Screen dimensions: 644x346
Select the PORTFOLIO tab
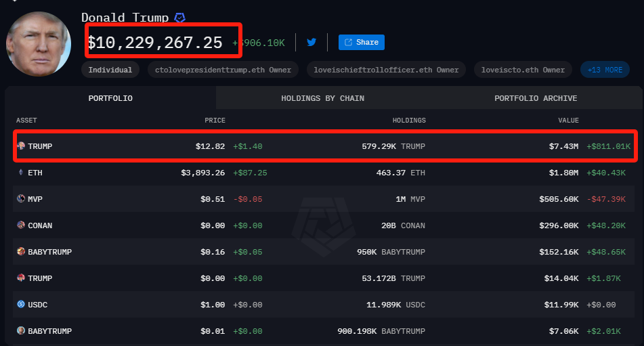110,98
